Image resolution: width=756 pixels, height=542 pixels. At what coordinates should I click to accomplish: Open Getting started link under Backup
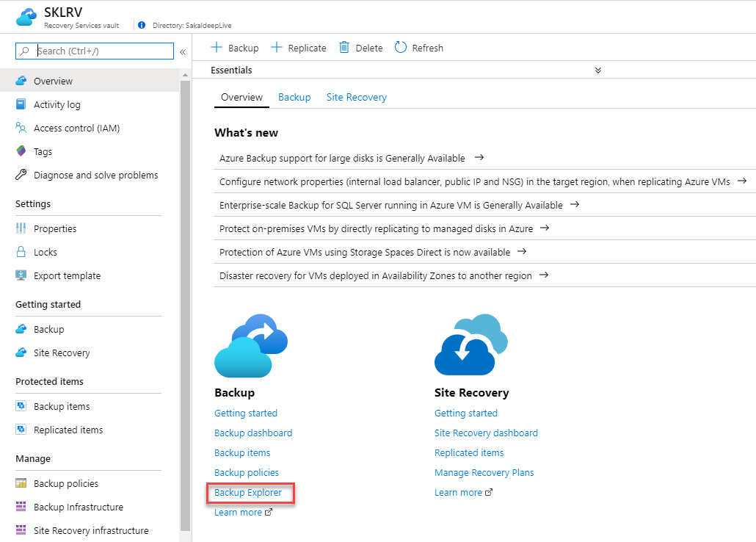click(x=246, y=413)
